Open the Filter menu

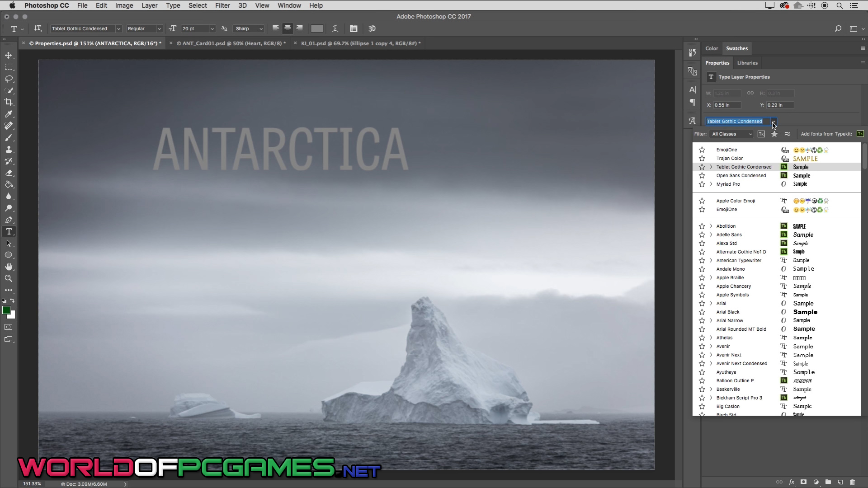(x=222, y=5)
